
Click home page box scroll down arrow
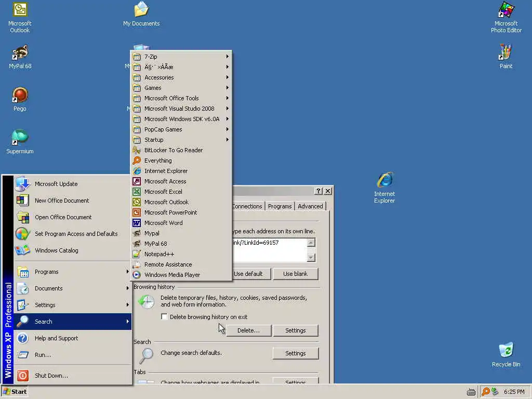(311, 258)
